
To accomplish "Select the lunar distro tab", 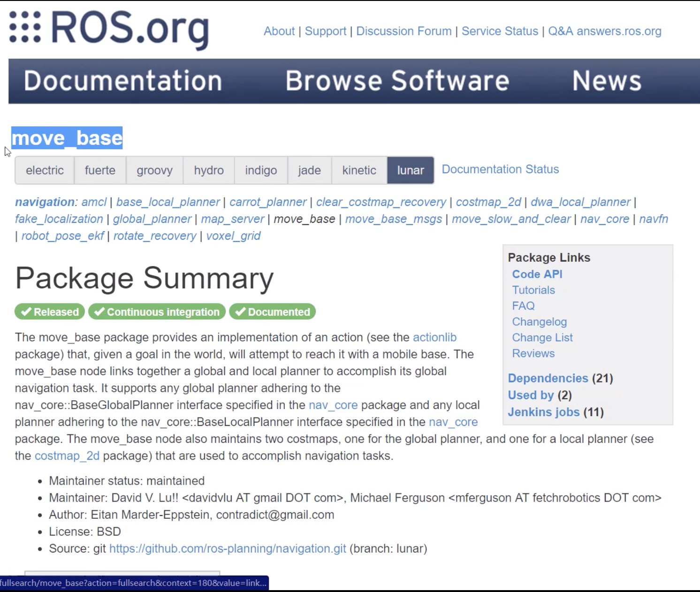I will (x=411, y=170).
